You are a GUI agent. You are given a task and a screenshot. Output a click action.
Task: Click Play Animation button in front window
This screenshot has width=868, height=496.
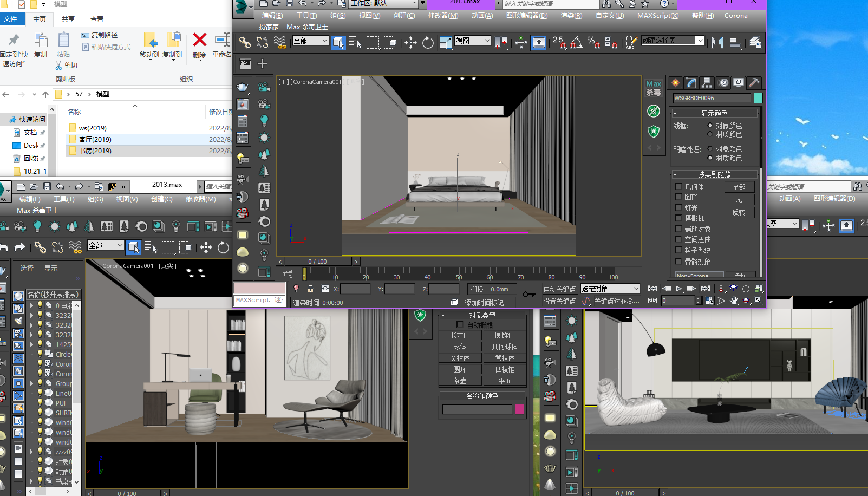[679, 289]
